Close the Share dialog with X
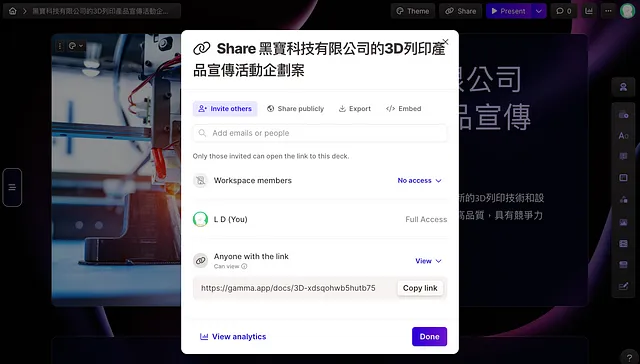Screen dimensions: 640x364 point(446,42)
